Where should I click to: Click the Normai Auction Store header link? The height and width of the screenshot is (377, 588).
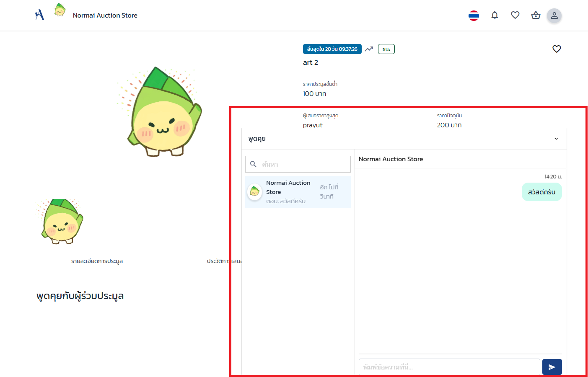point(105,15)
